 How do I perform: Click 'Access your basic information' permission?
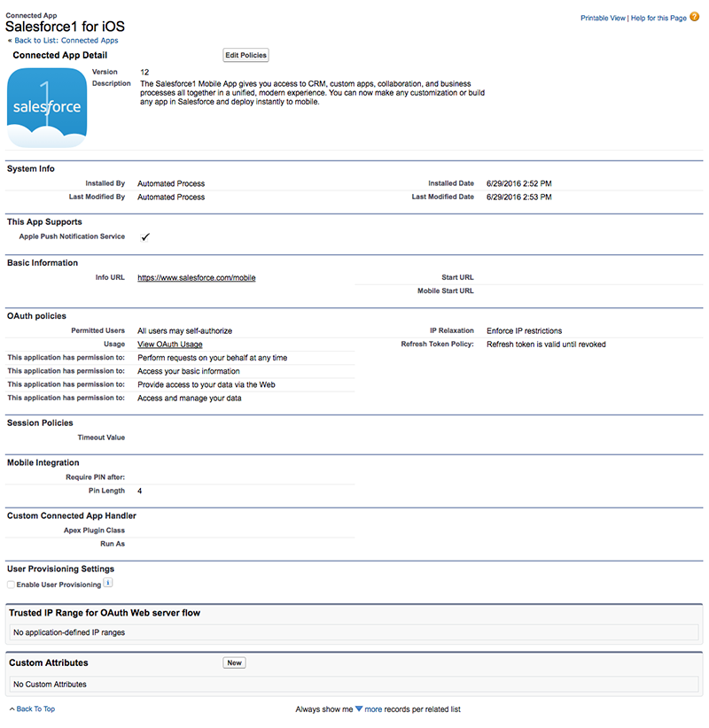click(189, 371)
